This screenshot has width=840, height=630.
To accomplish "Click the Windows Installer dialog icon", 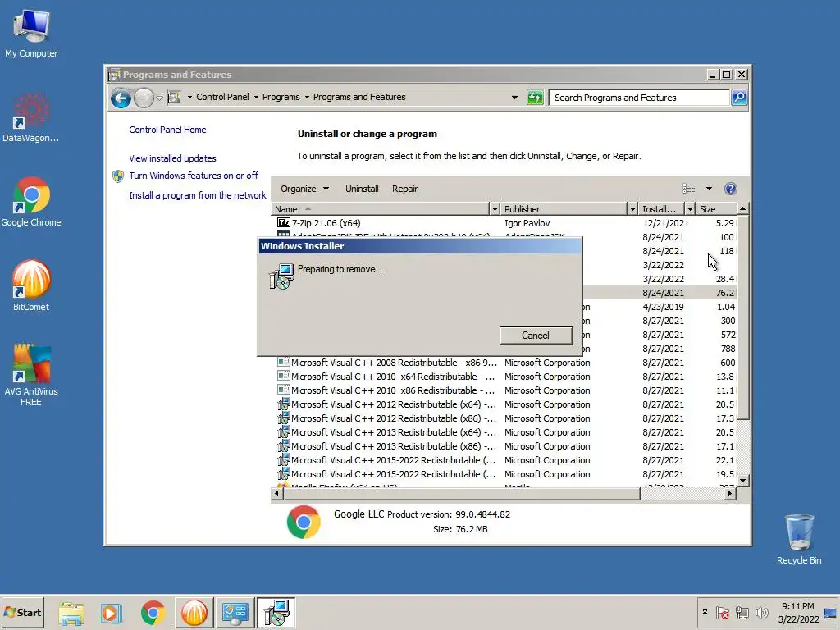I will coord(282,276).
